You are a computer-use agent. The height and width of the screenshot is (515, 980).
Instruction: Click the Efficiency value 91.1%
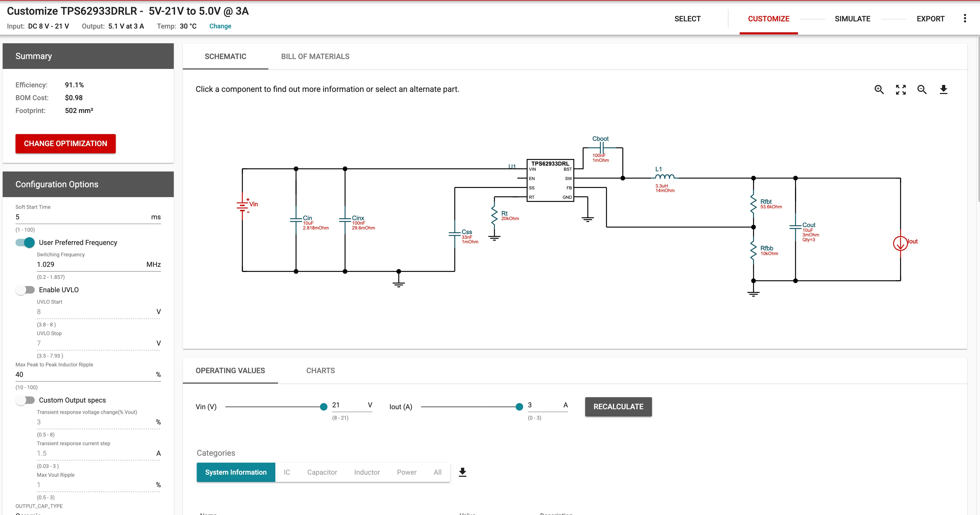(x=74, y=85)
